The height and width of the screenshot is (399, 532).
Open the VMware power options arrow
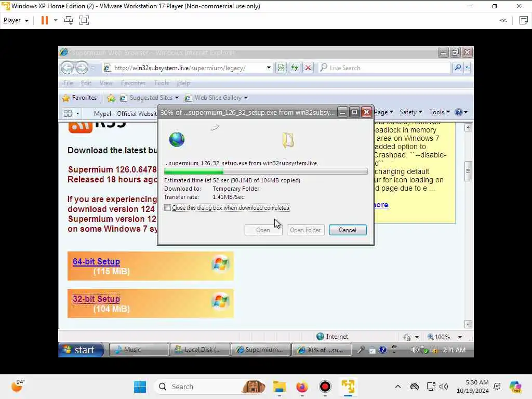(x=56, y=20)
